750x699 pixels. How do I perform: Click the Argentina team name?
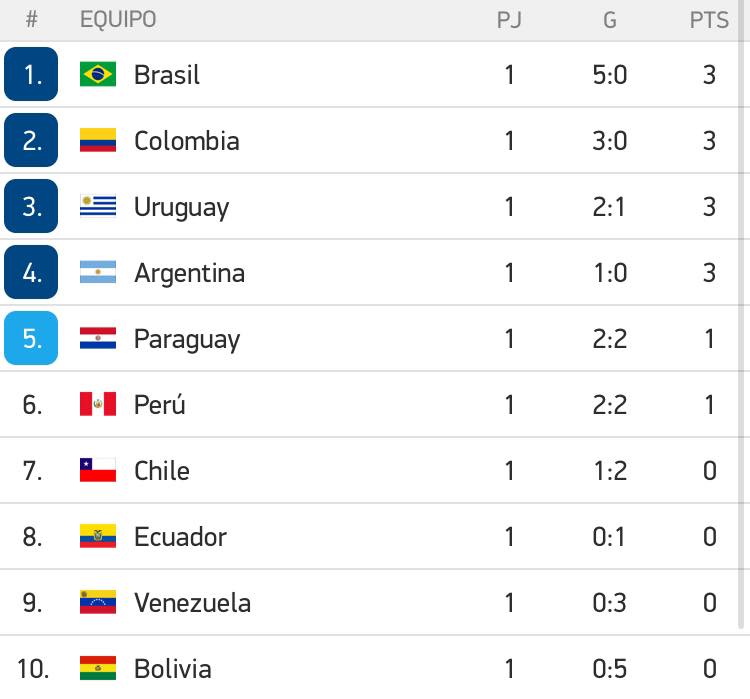coord(189,274)
